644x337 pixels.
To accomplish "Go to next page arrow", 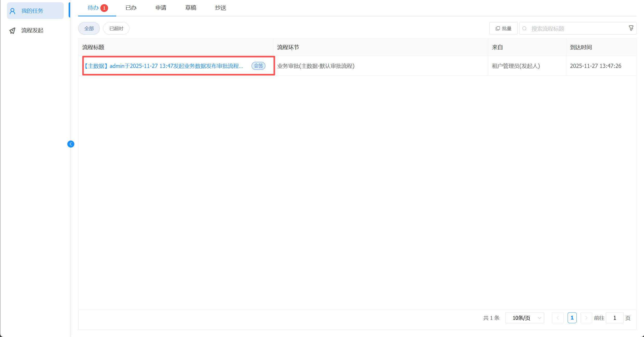I will coord(586,318).
